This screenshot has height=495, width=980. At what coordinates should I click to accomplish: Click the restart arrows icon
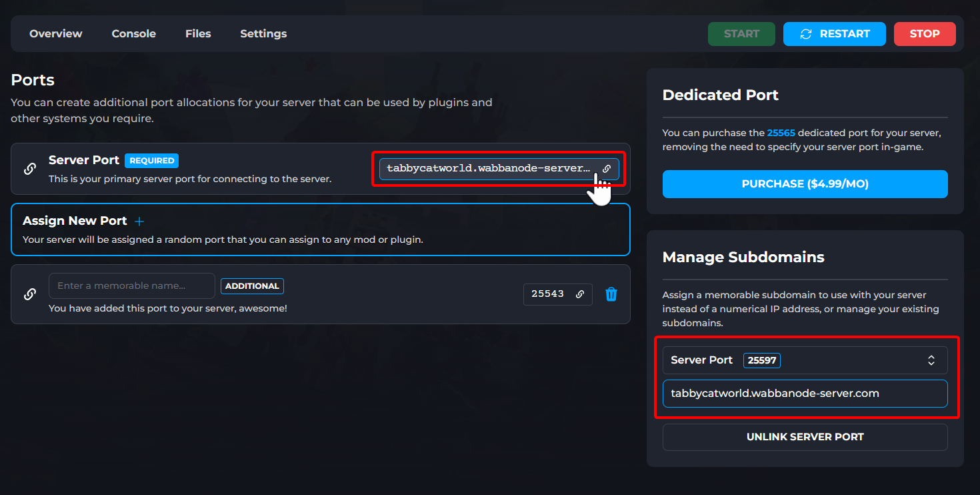coord(806,34)
